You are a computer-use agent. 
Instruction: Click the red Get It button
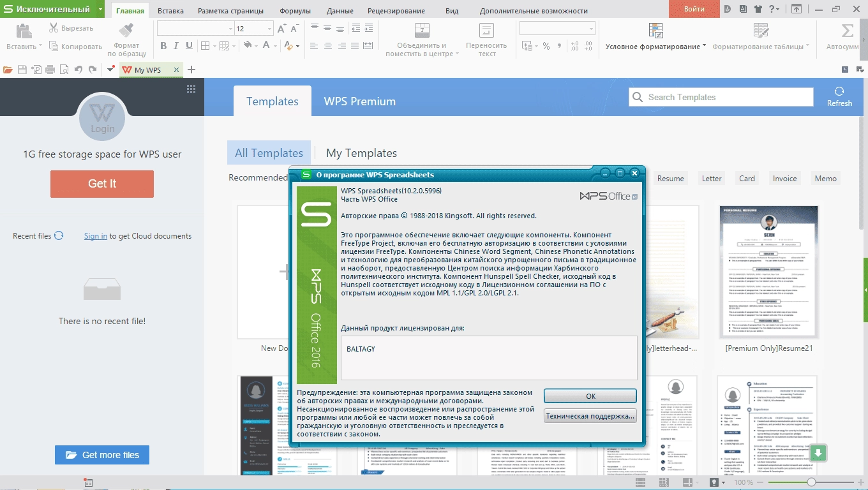102,184
